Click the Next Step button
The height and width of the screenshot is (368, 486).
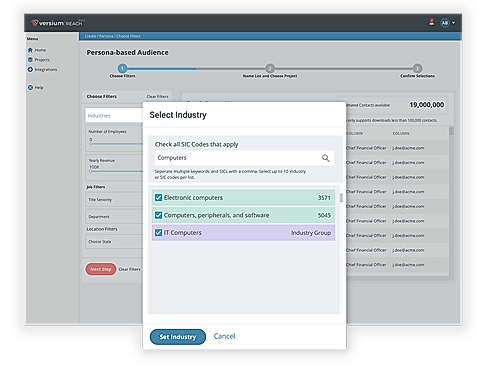(x=101, y=269)
